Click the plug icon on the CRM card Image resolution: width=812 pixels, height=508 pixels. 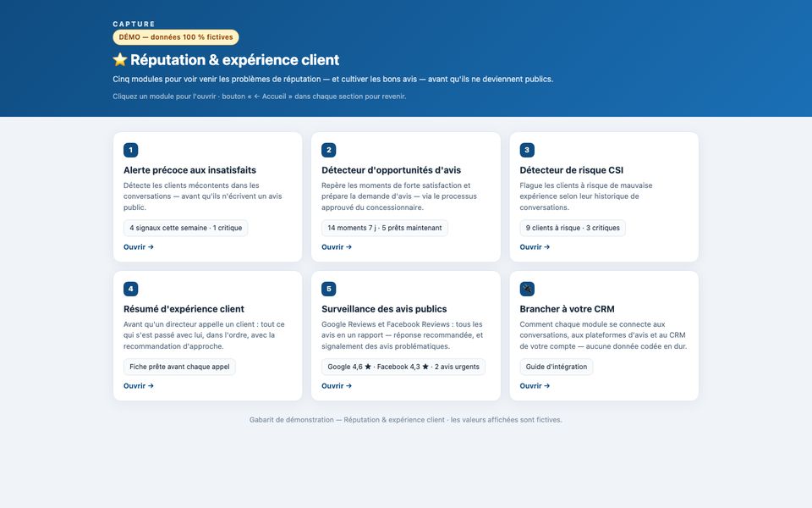(527, 289)
